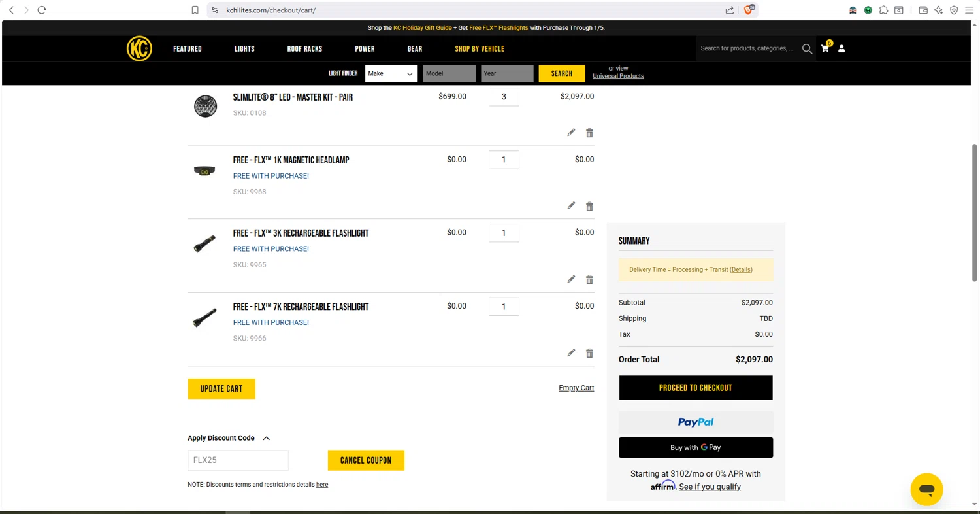This screenshot has height=514, width=980.
Task: Open Leo AI sparkle icon
Action: [938, 10]
